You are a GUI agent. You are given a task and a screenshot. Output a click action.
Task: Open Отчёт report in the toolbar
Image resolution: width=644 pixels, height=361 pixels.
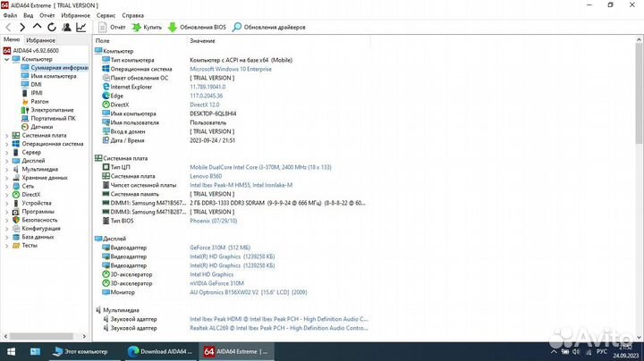tap(112, 28)
